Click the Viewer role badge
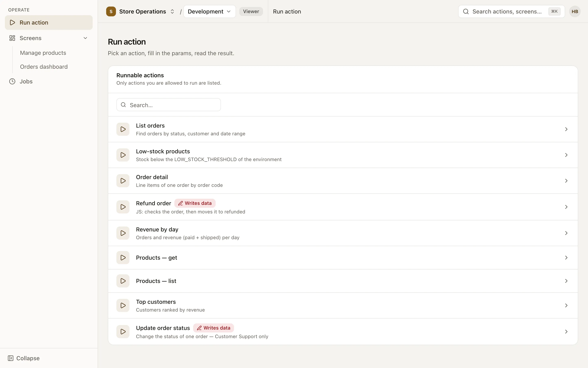 [x=251, y=11]
